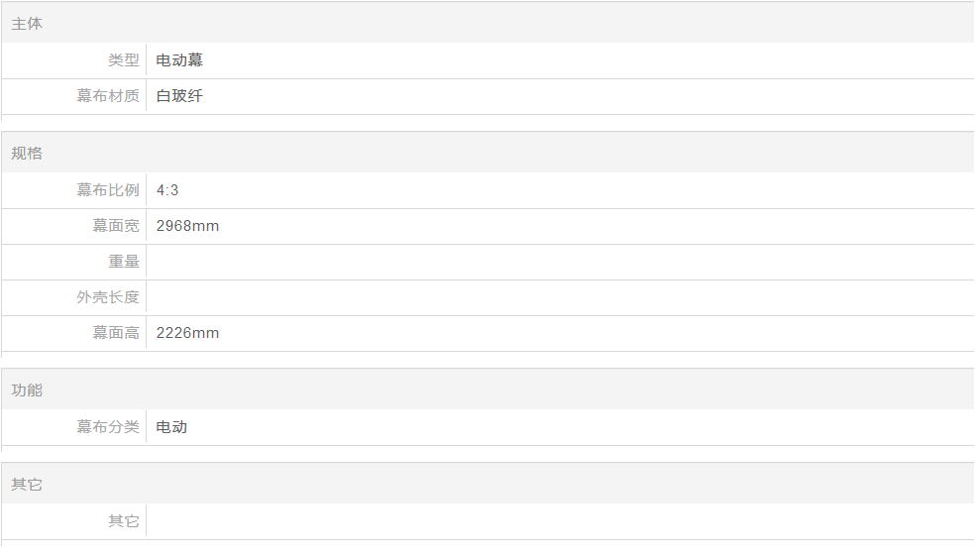
Task: Select the 重量 row label
Action: tap(123, 262)
